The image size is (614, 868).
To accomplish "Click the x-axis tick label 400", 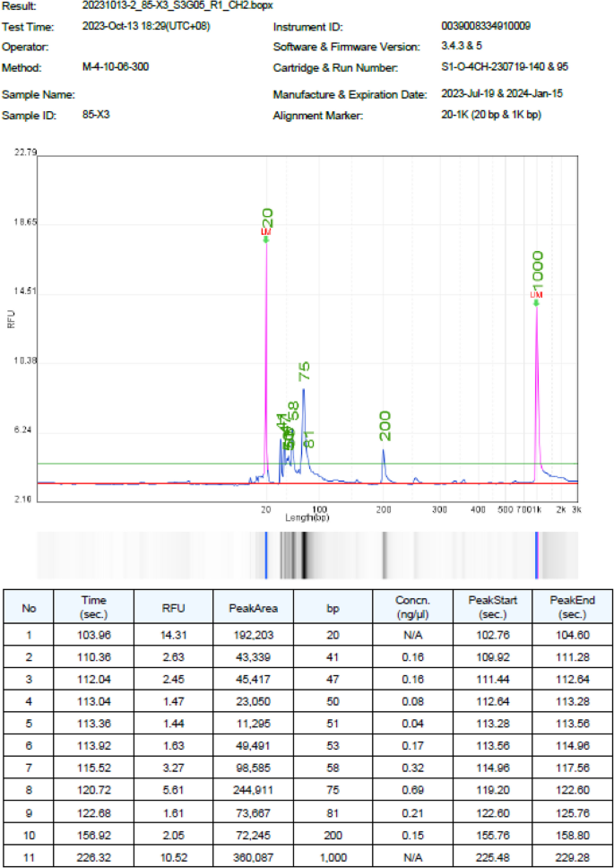I will point(479,509).
